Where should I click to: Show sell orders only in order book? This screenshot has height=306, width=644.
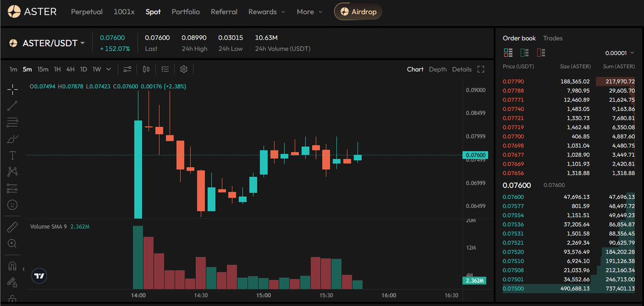[541, 53]
